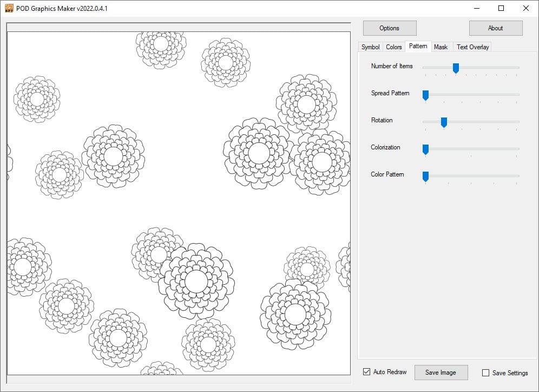Minimize the POD Graphics Maker window

pyautogui.click(x=476, y=8)
